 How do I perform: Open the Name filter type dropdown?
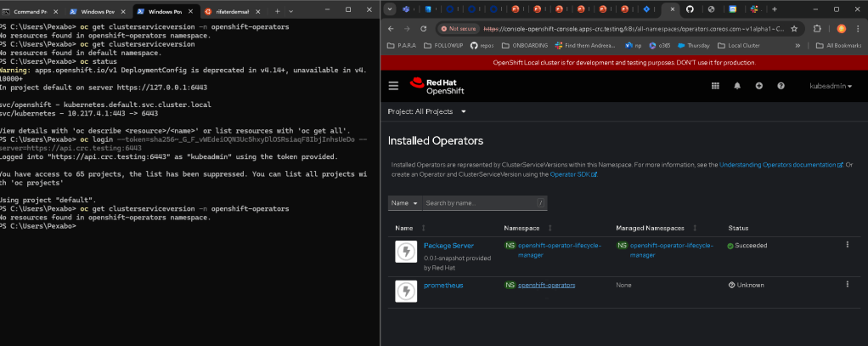coord(404,203)
